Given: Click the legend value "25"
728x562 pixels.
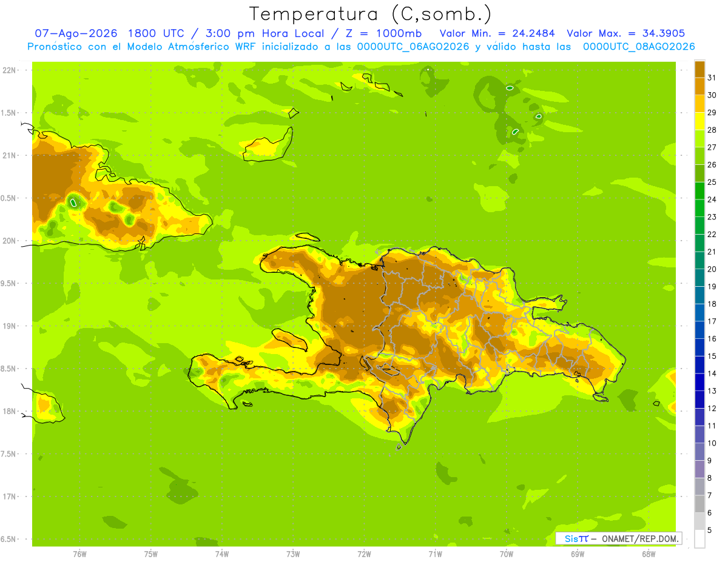Looking at the screenshot, I should point(712,181).
